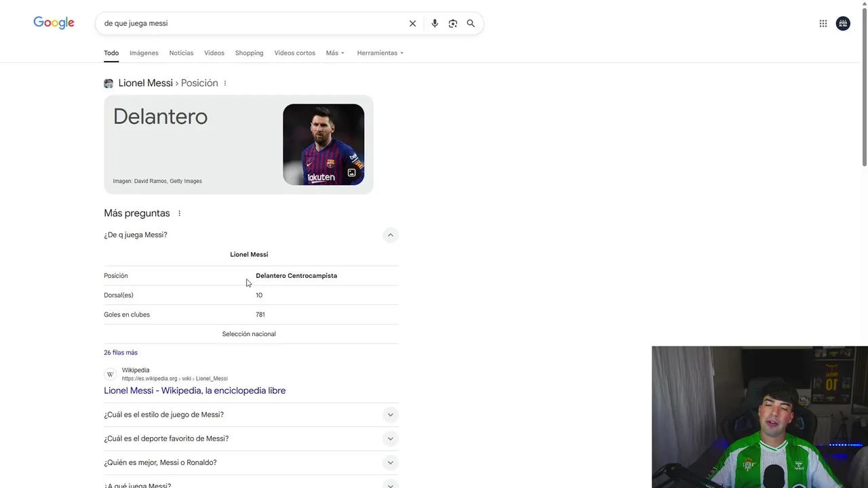This screenshot has width=868, height=488.
Task: Expand ¿Quién es mejor, Messi o Ronaldo?
Action: pos(390,463)
